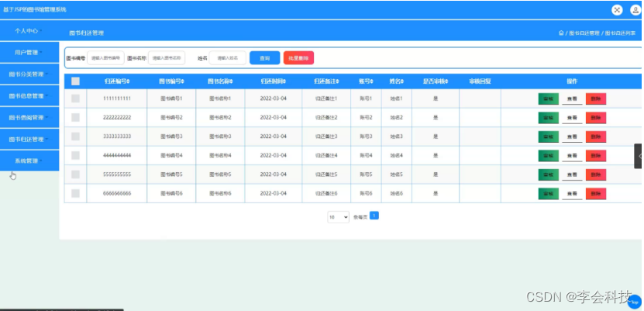This screenshot has height=311, width=644.
Task: Click green 审核 button in row 3333333333
Action: coord(549,136)
